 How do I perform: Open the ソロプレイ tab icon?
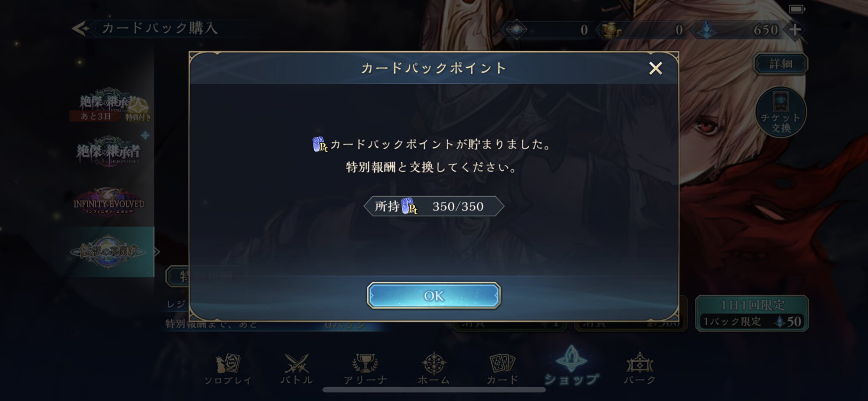pos(228,369)
